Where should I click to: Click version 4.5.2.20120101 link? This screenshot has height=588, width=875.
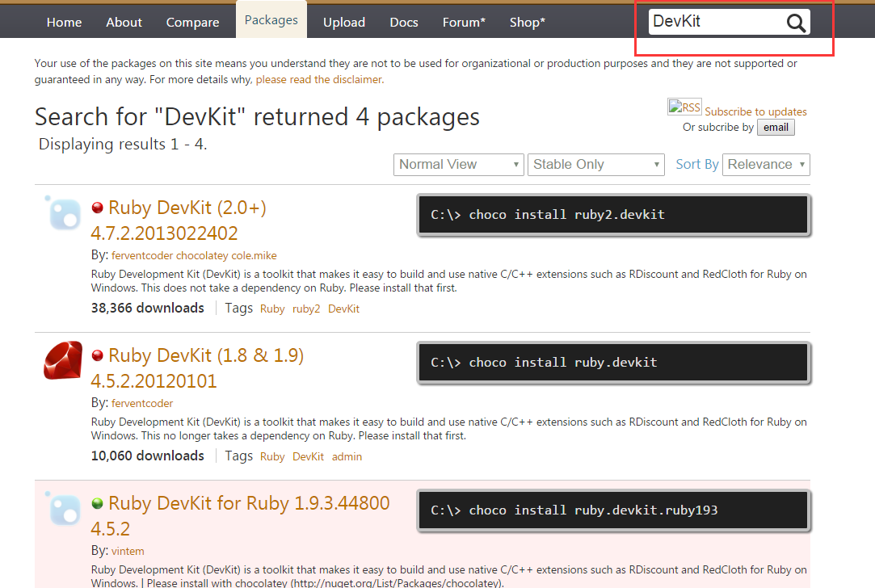click(154, 381)
